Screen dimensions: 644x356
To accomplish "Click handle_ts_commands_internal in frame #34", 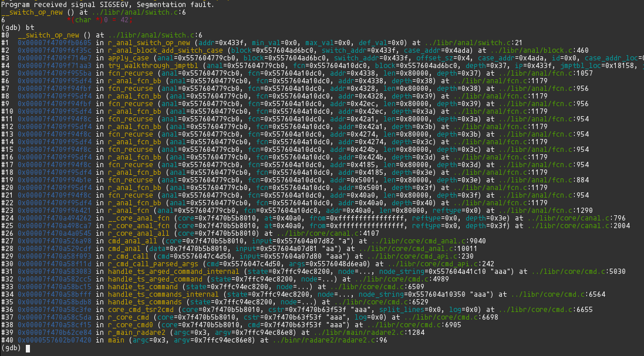I will [x=163, y=294].
